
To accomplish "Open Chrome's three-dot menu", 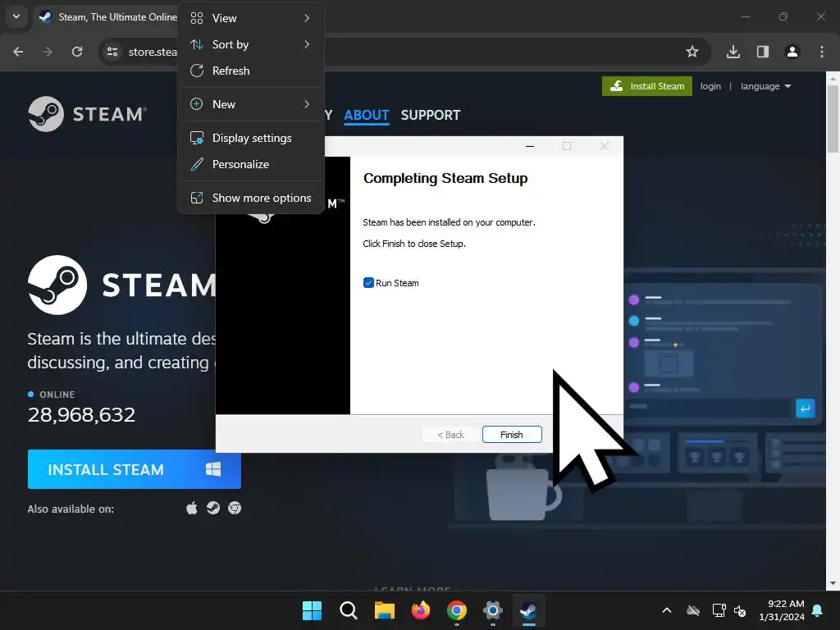I will pyautogui.click(x=822, y=52).
